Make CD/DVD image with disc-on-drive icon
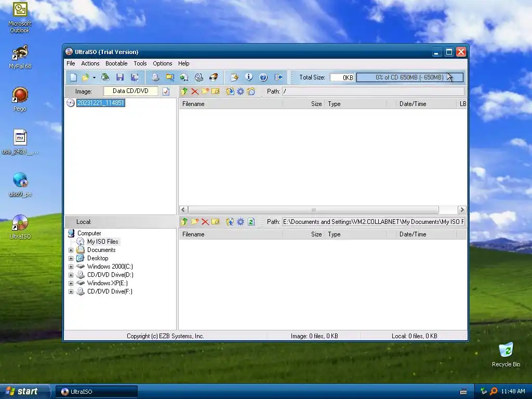532x399 pixels. point(155,77)
